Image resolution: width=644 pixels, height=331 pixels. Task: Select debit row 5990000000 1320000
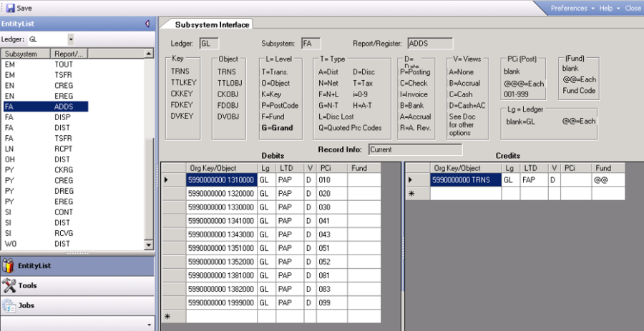tap(221, 193)
